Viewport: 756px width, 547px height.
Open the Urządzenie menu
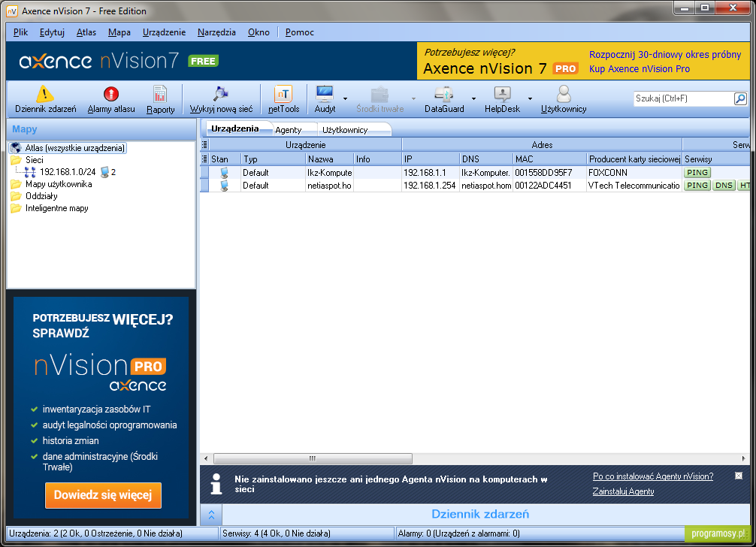pyautogui.click(x=164, y=32)
